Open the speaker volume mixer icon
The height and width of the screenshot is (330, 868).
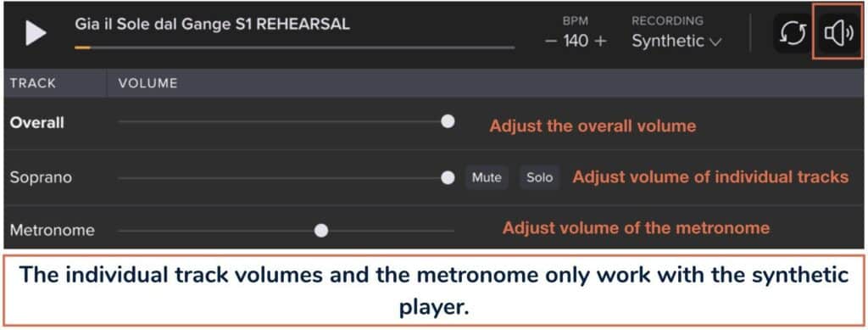pyautogui.click(x=838, y=34)
